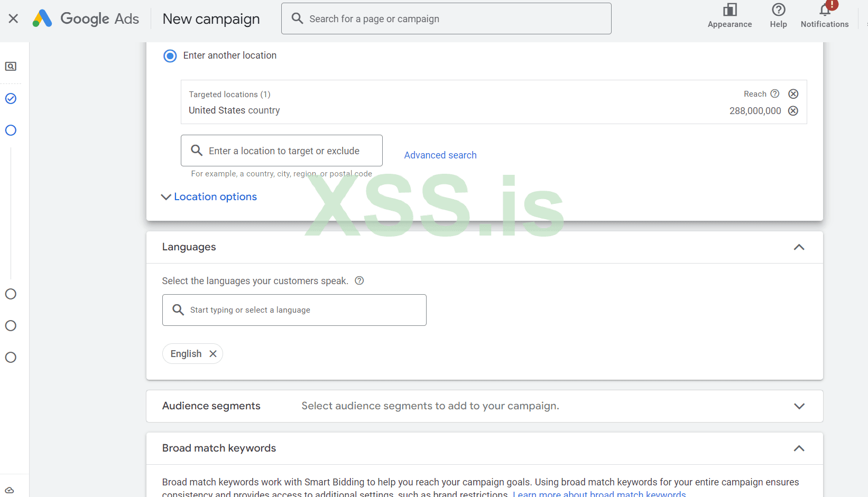868x497 pixels.
Task: Open the Advanced search link
Action: pyautogui.click(x=440, y=155)
